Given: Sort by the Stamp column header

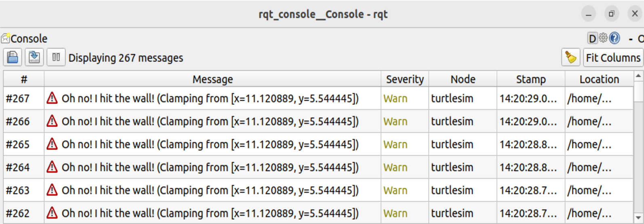Looking at the screenshot, I should (530, 79).
